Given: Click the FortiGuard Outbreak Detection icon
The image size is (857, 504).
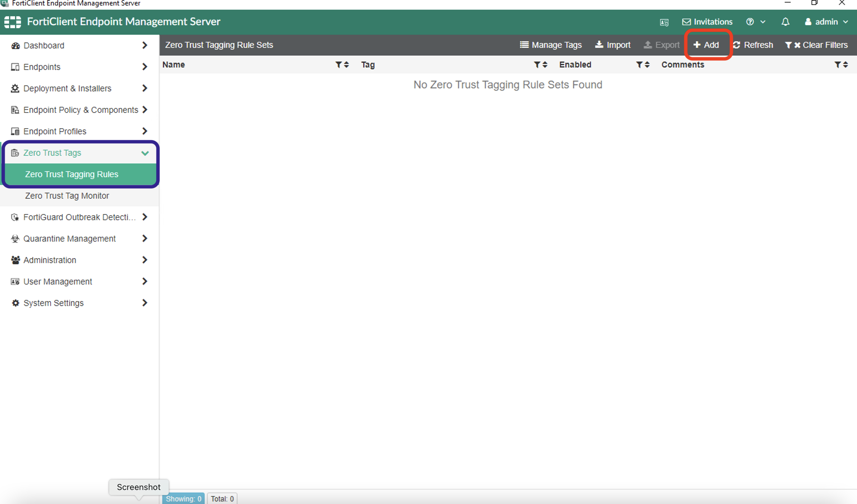Looking at the screenshot, I should 15,217.
